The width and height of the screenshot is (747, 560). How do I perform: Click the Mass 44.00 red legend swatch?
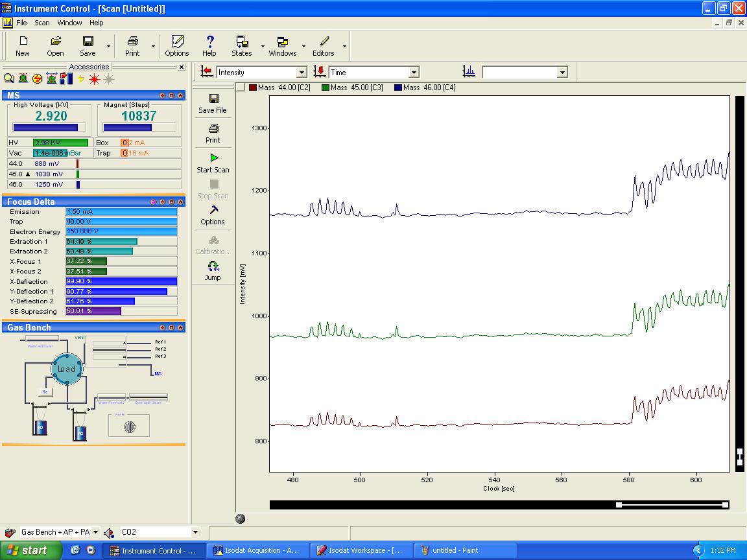point(252,87)
